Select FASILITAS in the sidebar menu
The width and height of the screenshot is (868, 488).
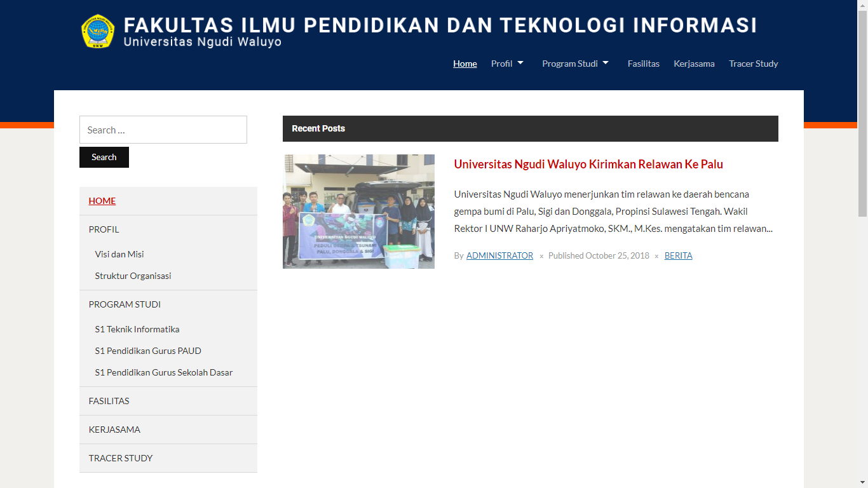(x=109, y=401)
